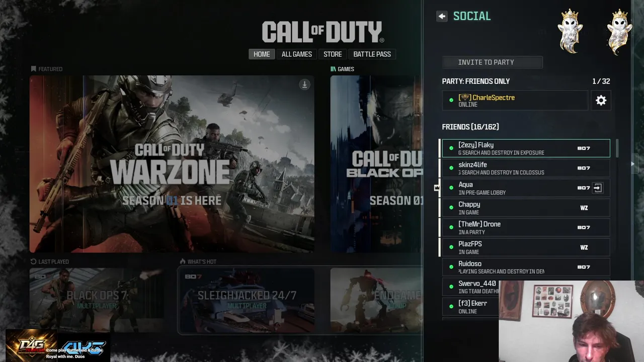Select friend Ruidoso
This screenshot has width=644, height=362.
click(x=526, y=267)
